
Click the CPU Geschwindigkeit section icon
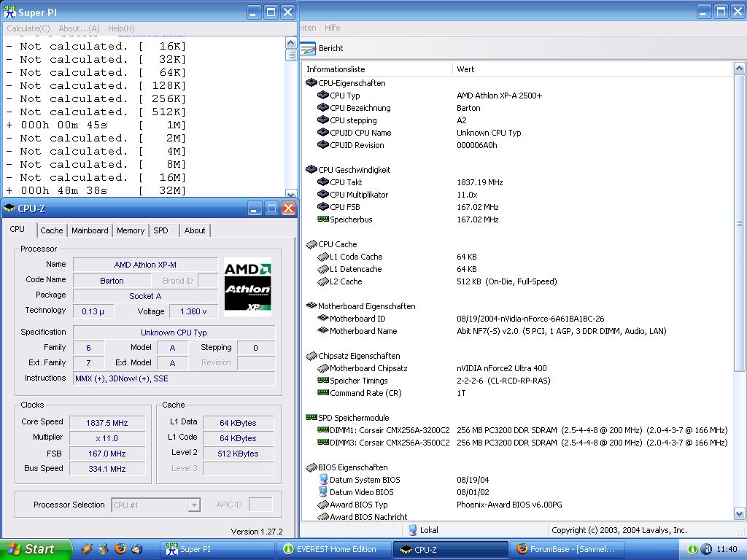coord(311,169)
